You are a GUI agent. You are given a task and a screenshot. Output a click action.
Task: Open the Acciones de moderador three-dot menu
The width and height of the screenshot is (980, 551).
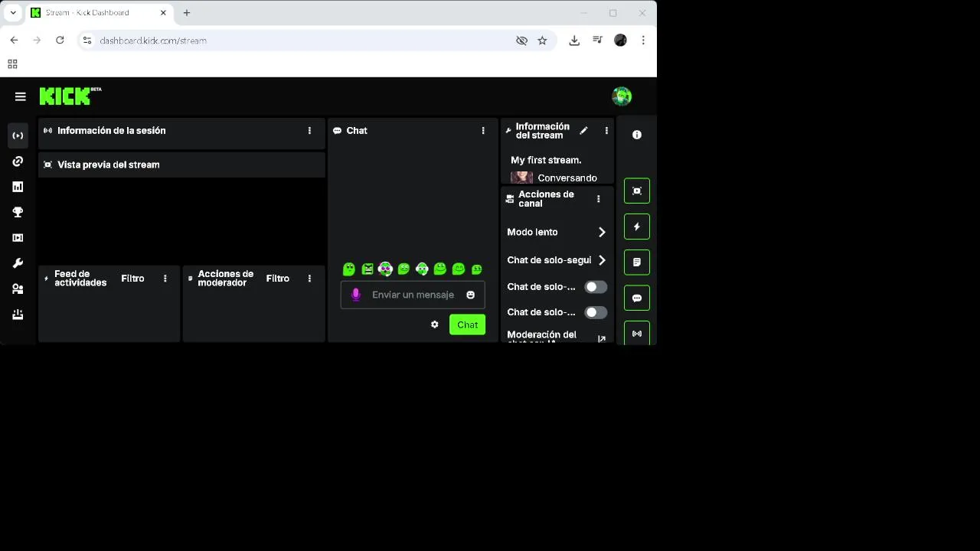click(309, 279)
